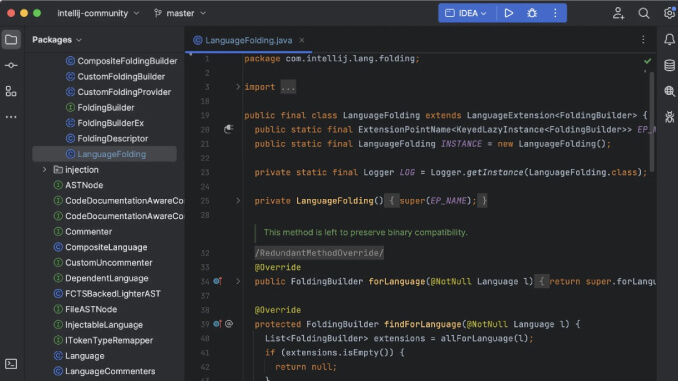Expand the folded forLanguage method

(238, 281)
